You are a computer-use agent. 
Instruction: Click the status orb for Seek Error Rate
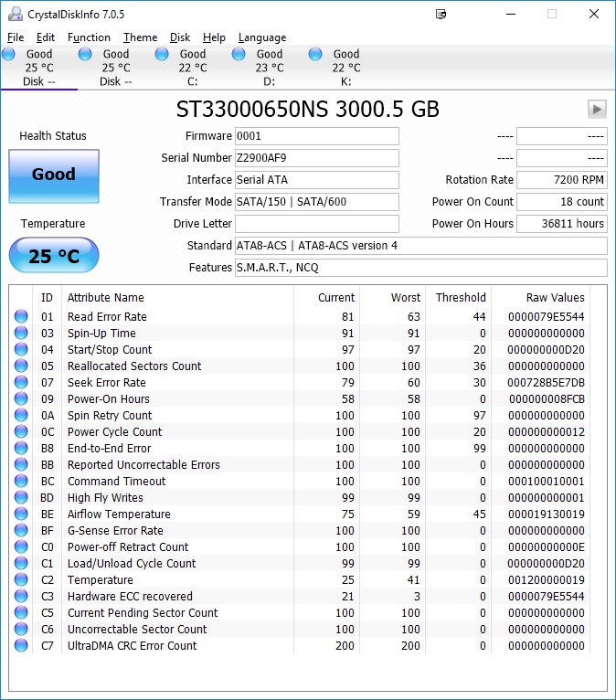pyautogui.click(x=21, y=382)
